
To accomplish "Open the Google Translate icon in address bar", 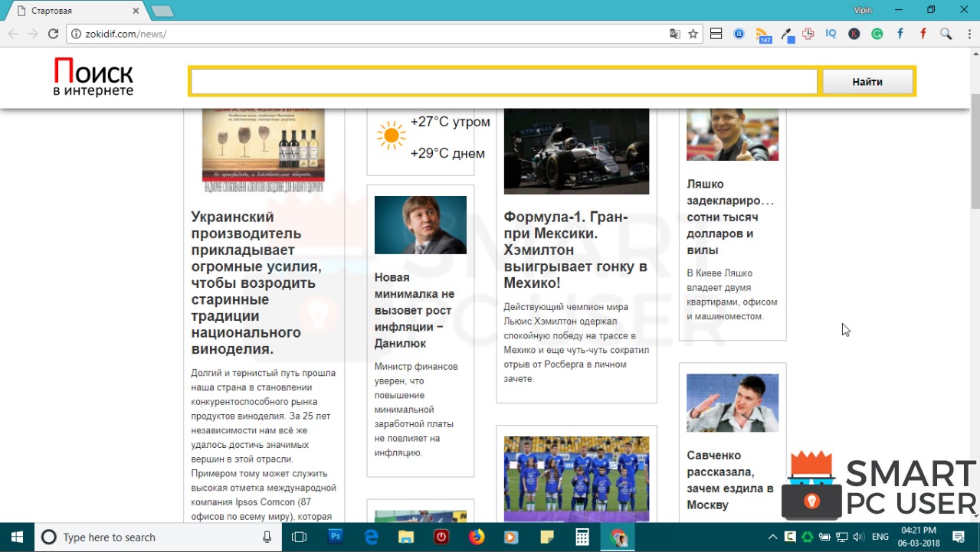I will pyautogui.click(x=676, y=34).
